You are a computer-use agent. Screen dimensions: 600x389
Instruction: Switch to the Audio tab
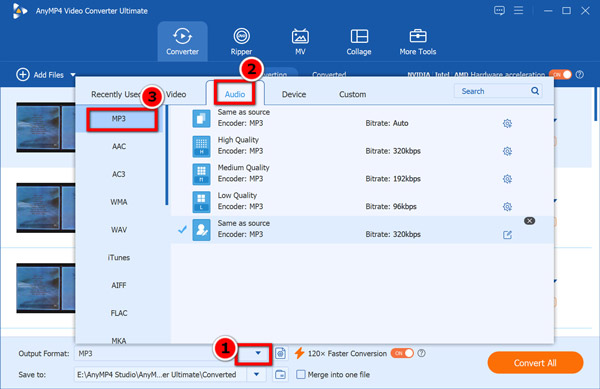[x=235, y=94]
